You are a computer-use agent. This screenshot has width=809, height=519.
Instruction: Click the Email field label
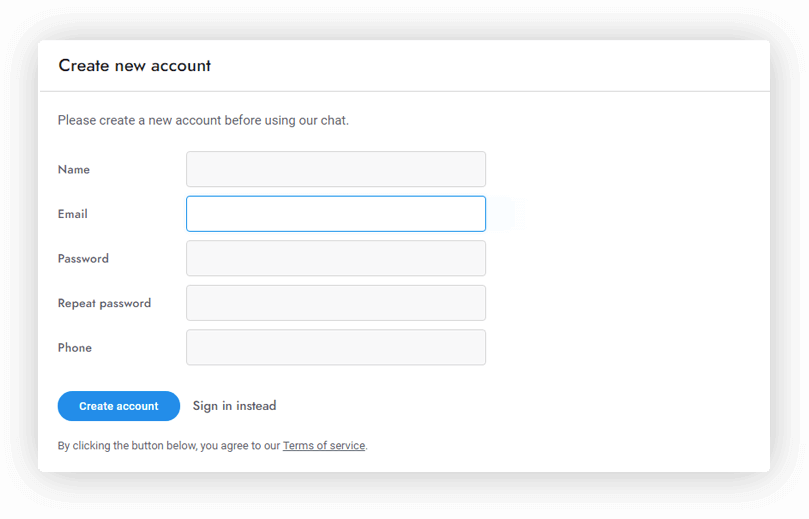click(73, 214)
